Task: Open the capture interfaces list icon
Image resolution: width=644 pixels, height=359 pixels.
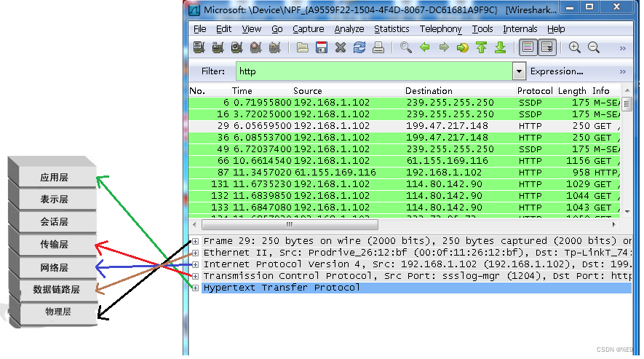Action: pos(199,48)
